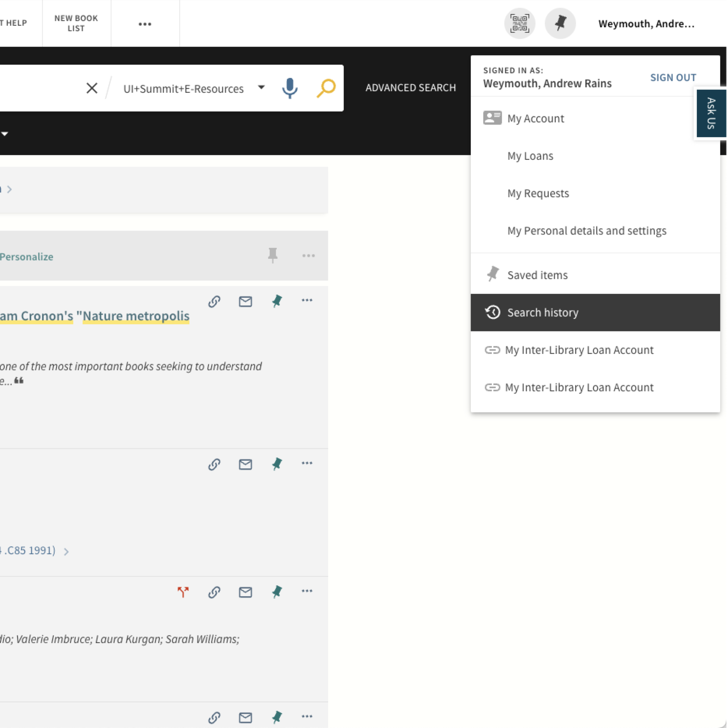Submit search with the magnifying glass icon
This screenshot has width=728, height=728.
326,88
